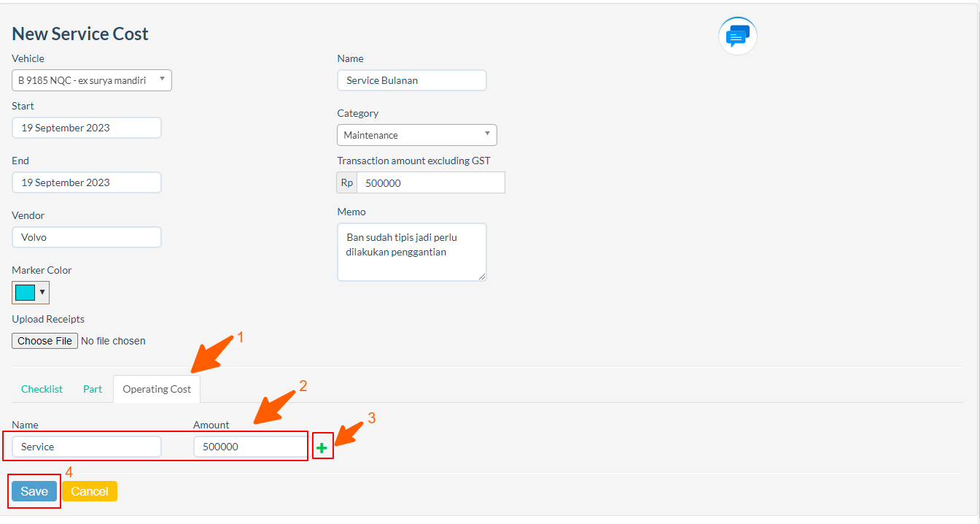
Task: Click the cyan marker color swatch
Action: click(26, 293)
